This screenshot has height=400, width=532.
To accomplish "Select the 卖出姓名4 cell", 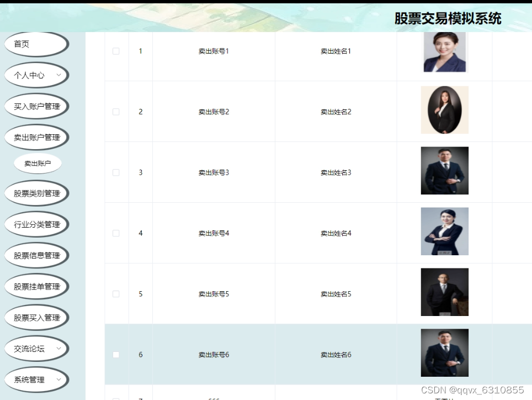I will click(x=336, y=233).
